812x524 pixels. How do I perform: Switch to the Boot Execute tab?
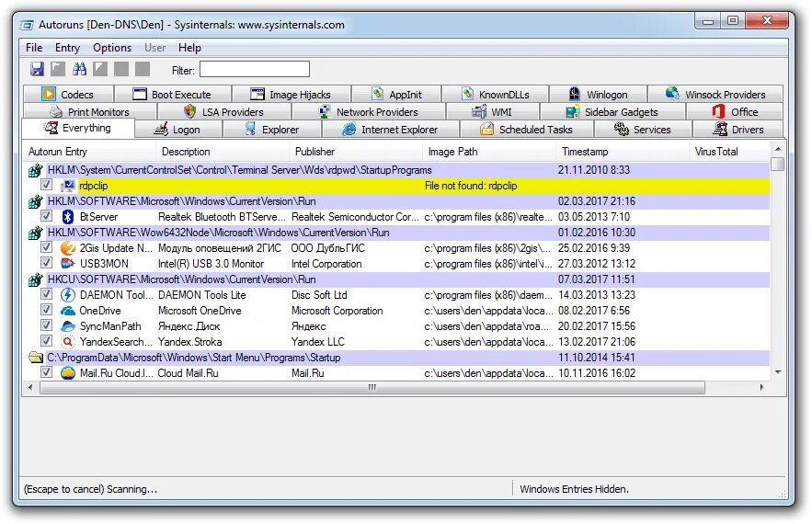tap(173, 95)
